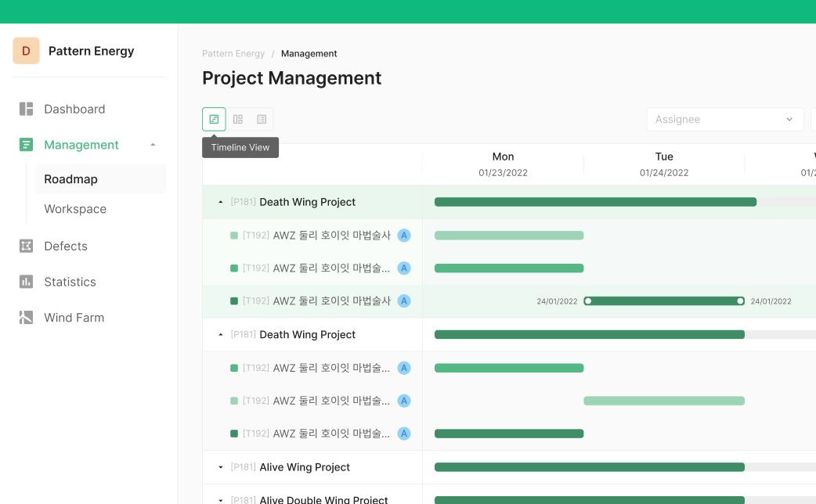The width and height of the screenshot is (816, 504).
Task: Click the Pattern Energy 'D' logo avatar
Action: 26,51
